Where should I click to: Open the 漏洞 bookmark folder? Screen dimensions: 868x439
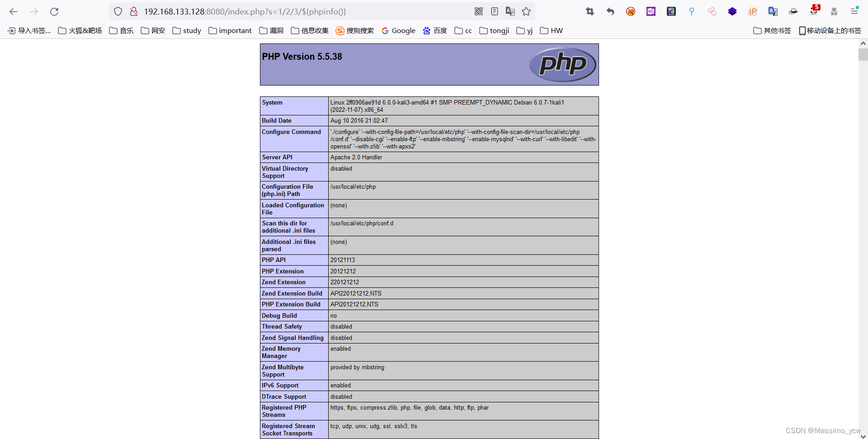tap(271, 31)
